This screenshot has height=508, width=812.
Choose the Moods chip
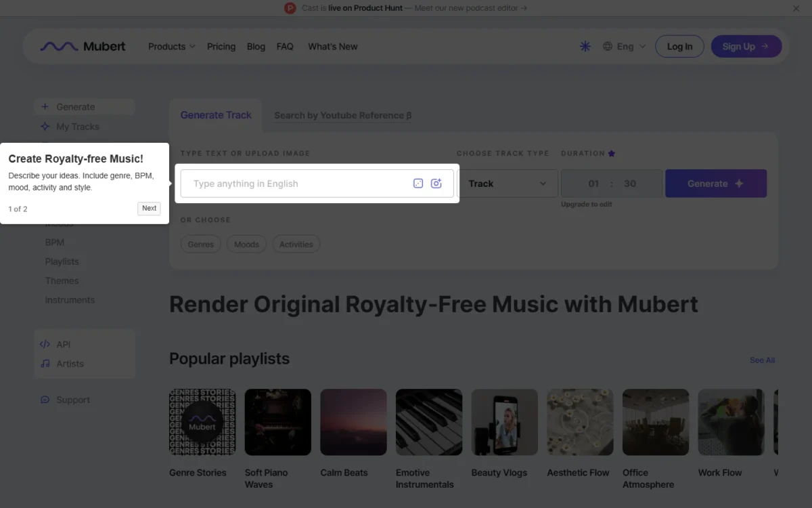click(x=246, y=245)
